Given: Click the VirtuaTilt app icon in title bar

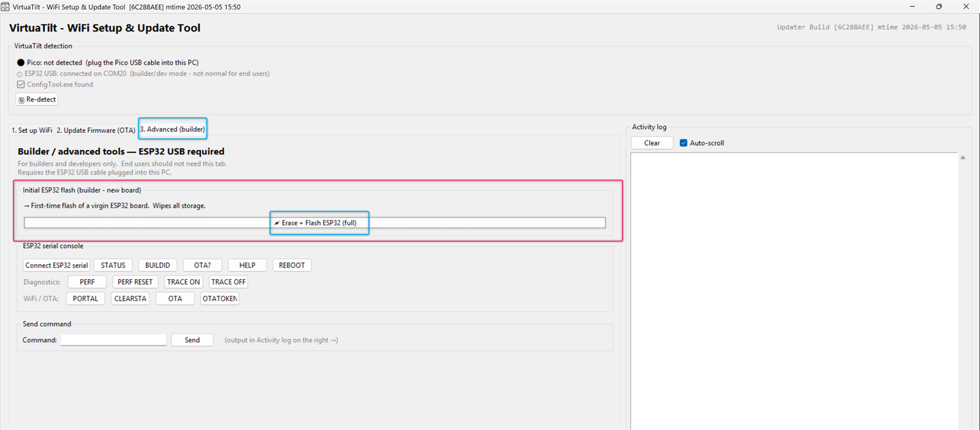Looking at the screenshot, I should [5, 7].
